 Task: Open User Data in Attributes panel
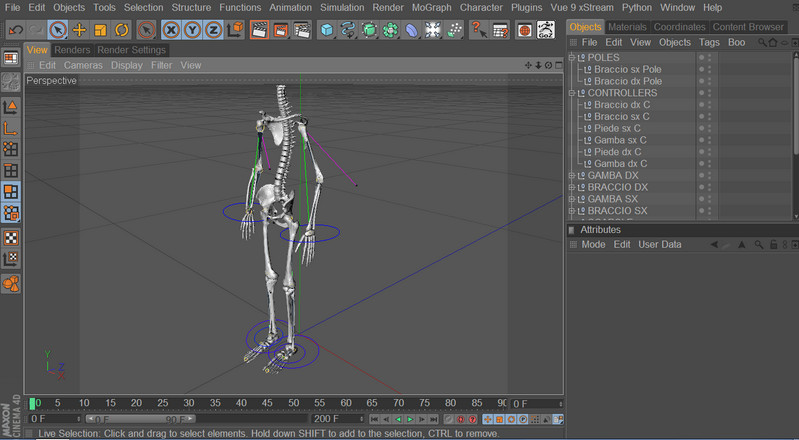[x=659, y=244]
